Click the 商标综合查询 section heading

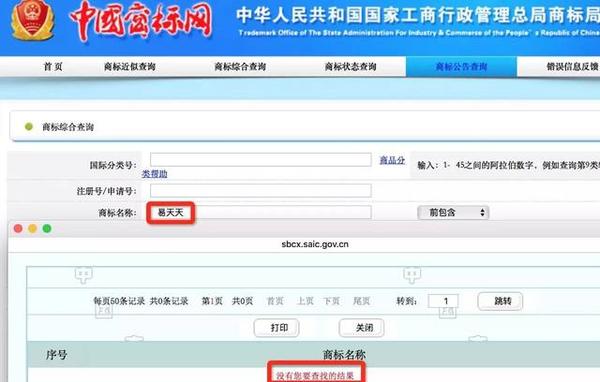pos(68,127)
